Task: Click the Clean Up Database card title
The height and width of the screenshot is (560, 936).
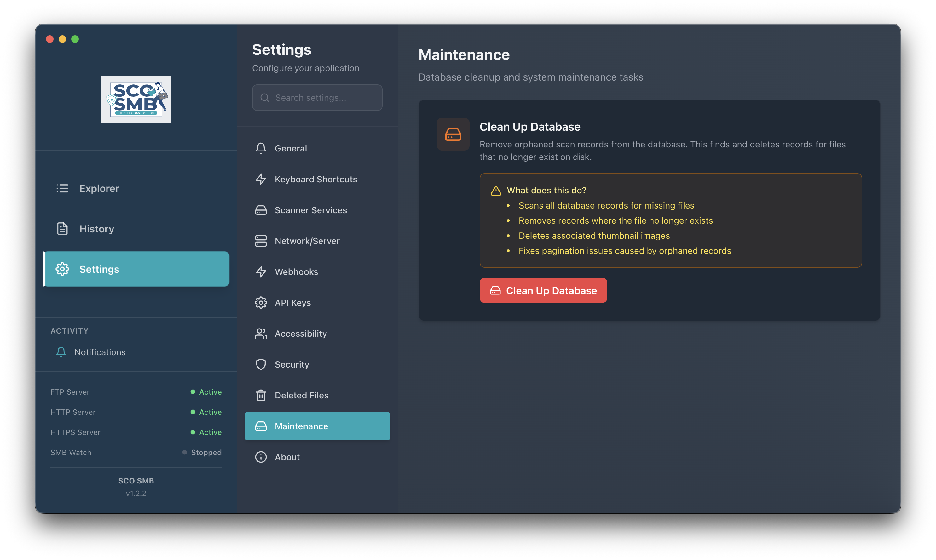Action: click(530, 127)
